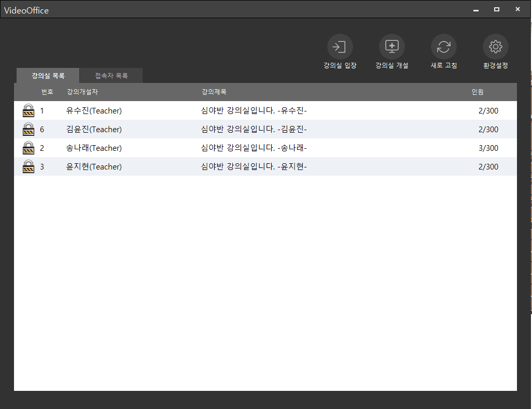Screen dimensions: 532x409
Task: Click the 강의실 개설 create room icon
Action: tap(391, 47)
